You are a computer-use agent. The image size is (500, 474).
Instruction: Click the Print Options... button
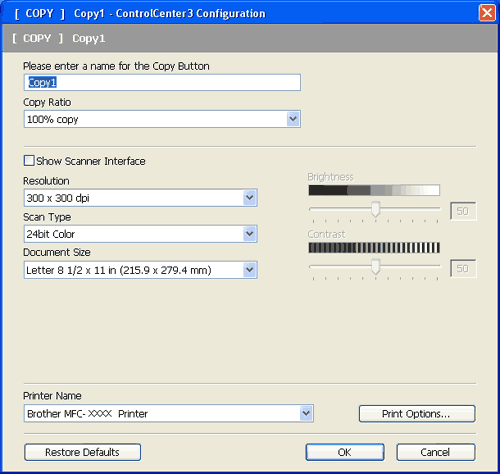coord(417,414)
